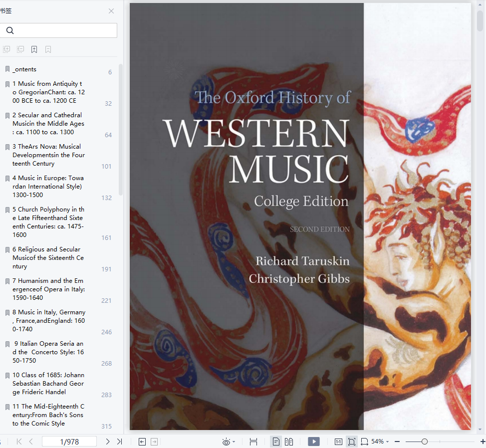This screenshot has width=486, height=448.
Task: Fit page to width
Action: click(364, 442)
